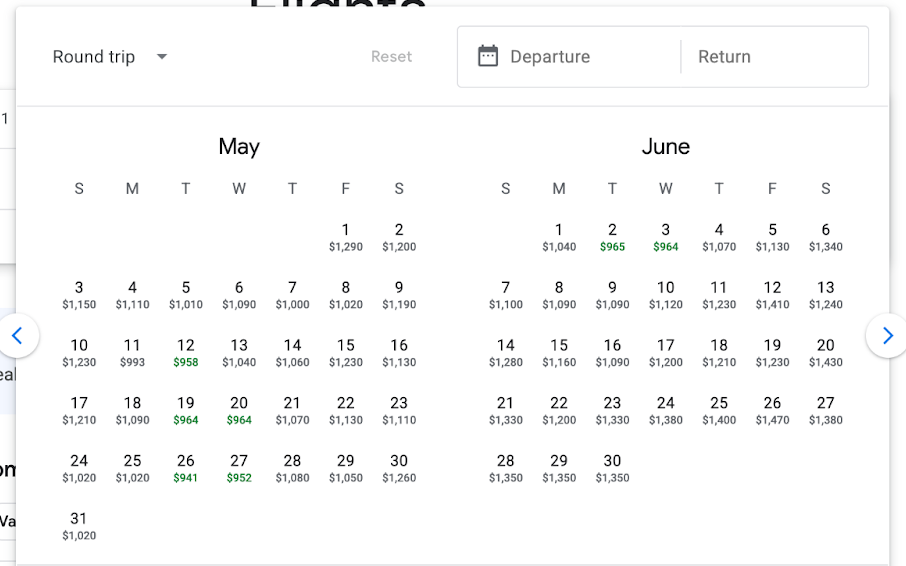Click the Reset button
The height and width of the screenshot is (566, 906).
[391, 57]
